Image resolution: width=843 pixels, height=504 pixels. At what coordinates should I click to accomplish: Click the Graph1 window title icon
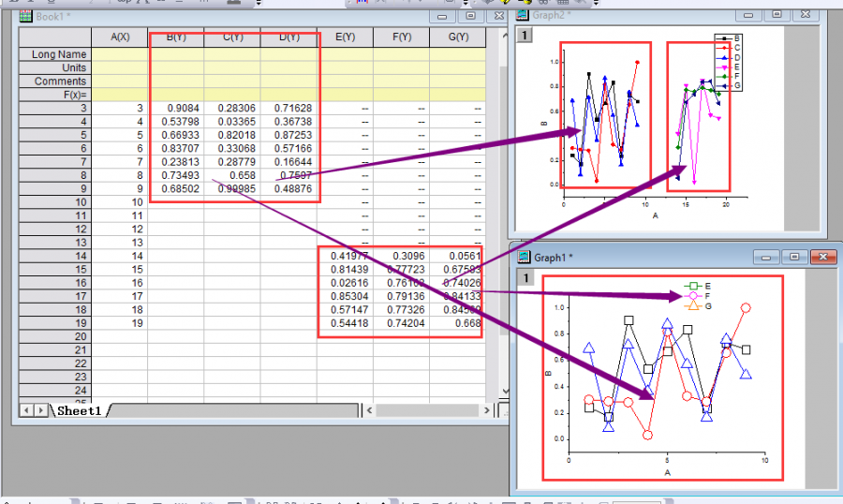(524, 257)
